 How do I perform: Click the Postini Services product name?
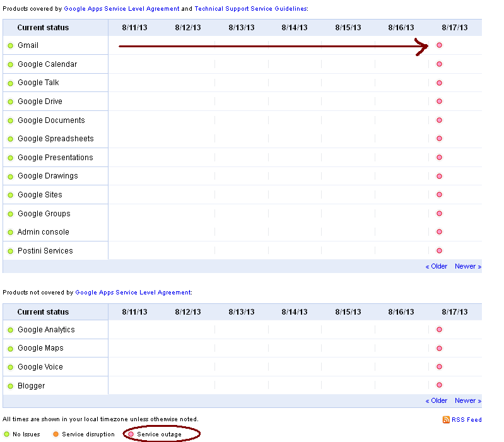tap(45, 251)
